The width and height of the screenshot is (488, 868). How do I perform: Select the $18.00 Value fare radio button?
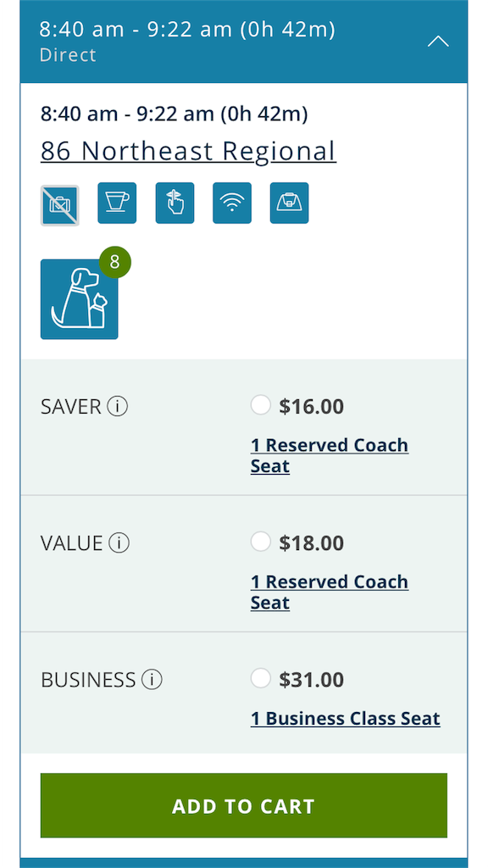point(261,542)
